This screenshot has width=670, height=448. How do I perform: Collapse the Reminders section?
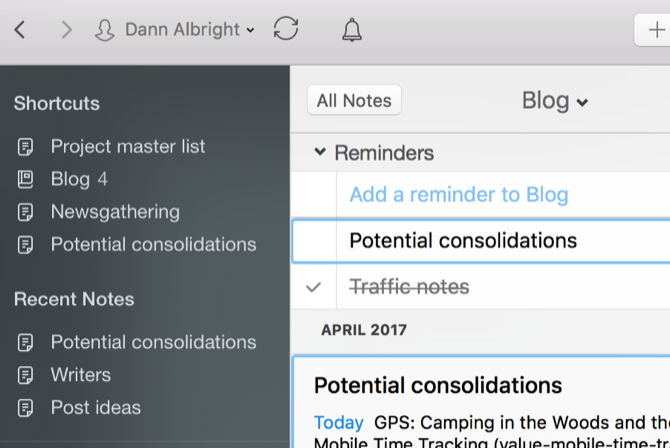(x=320, y=153)
